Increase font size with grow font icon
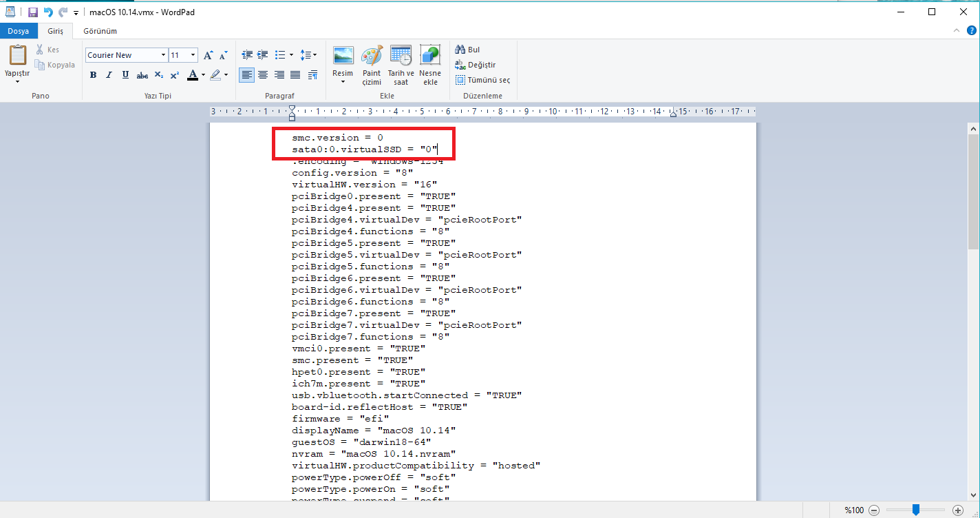This screenshot has height=518, width=980. (x=209, y=55)
